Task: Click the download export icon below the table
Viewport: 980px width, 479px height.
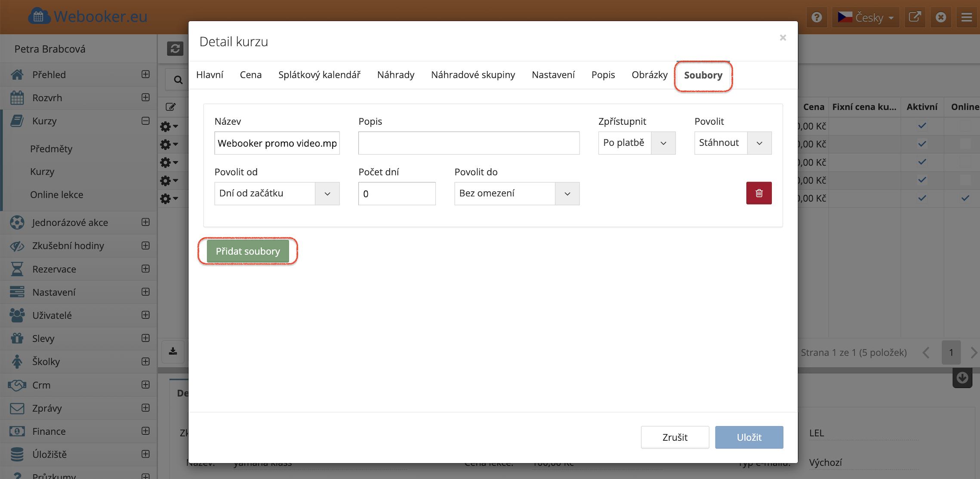Action: 173,351
